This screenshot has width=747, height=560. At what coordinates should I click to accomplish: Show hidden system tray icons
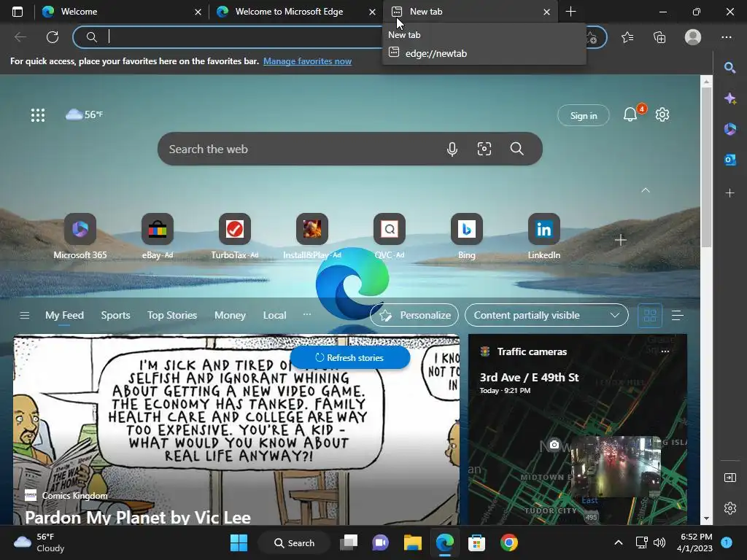pyautogui.click(x=619, y=542)
